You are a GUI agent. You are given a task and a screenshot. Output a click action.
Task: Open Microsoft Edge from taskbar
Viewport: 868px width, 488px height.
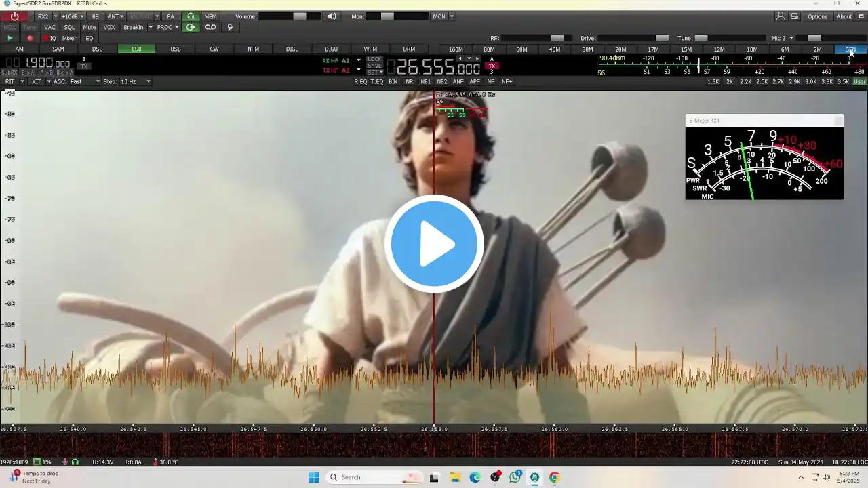click(x=475, y=477)
